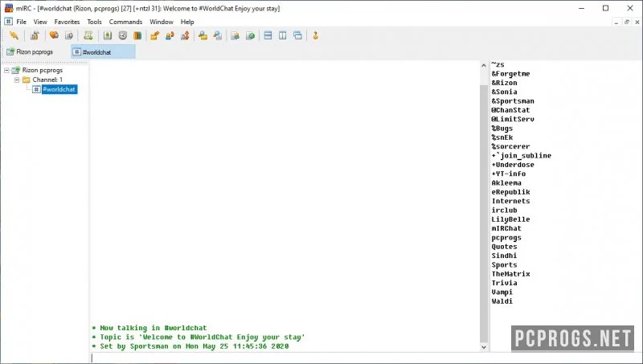Select Trivia in the nick list
Screen dimensions: 643x364
(505, 283)
